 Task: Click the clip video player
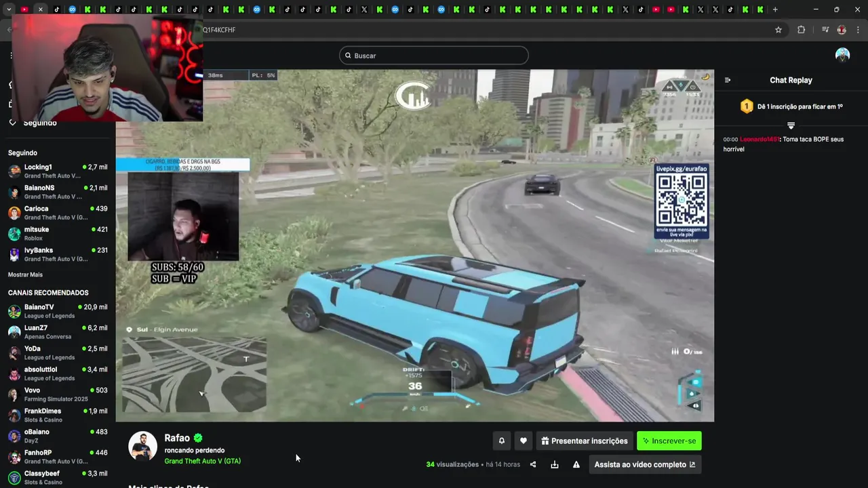pyautogui.click(x=414, y=245)
